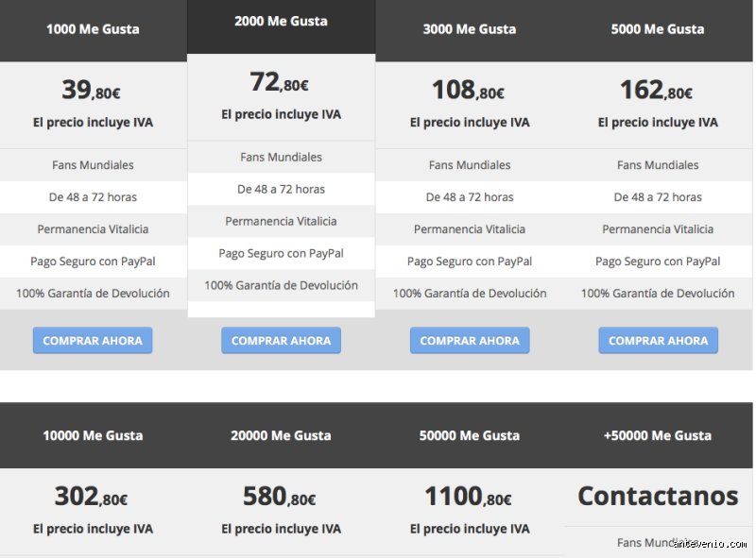Click Permanencia Vitalicia in the 2000 plan

point(281,222)
